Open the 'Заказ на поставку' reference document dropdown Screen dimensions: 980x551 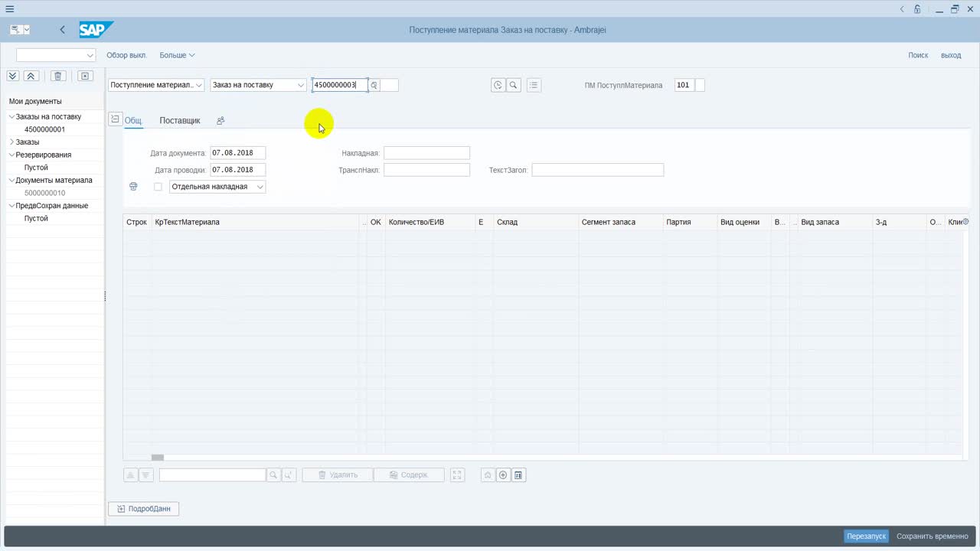259,85
